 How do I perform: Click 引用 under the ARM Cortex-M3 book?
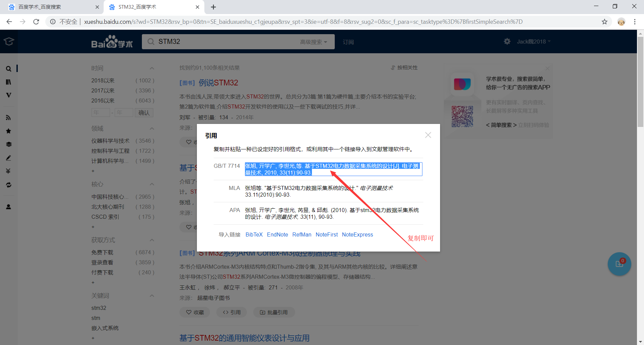(232, 312)
